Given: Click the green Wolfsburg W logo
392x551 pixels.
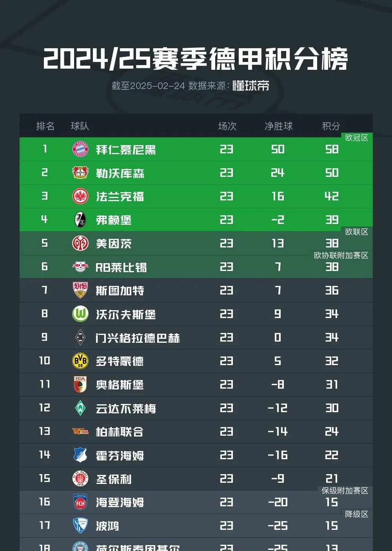Looking at the screenshot, I should point(80,314).
